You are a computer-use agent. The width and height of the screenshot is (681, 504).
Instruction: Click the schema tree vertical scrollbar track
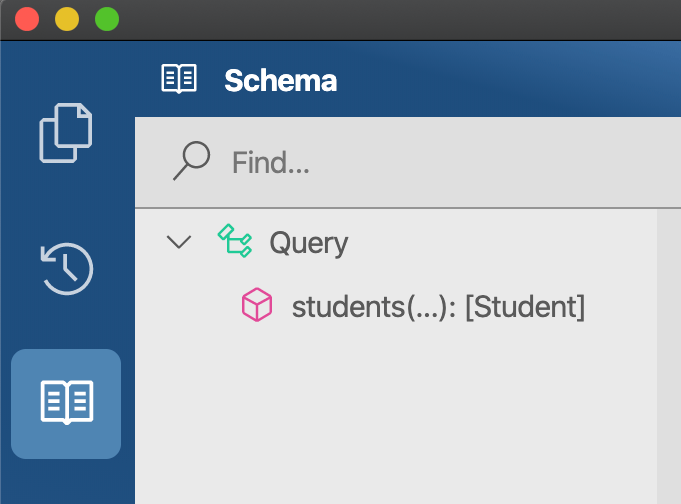click(x=669, y=360)
